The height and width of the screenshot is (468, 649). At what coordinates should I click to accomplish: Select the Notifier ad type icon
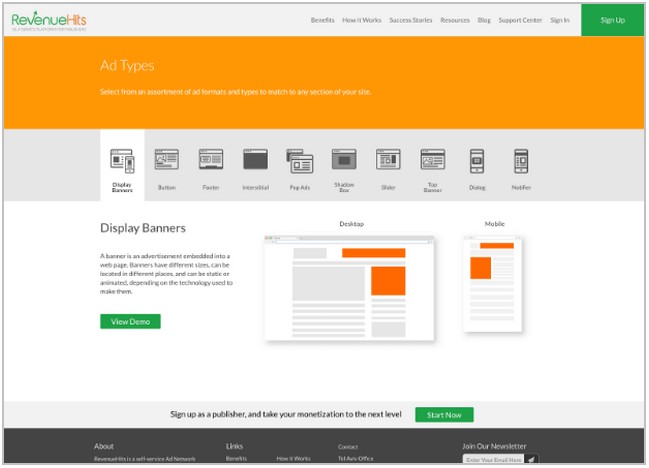(x=521, y=161)
